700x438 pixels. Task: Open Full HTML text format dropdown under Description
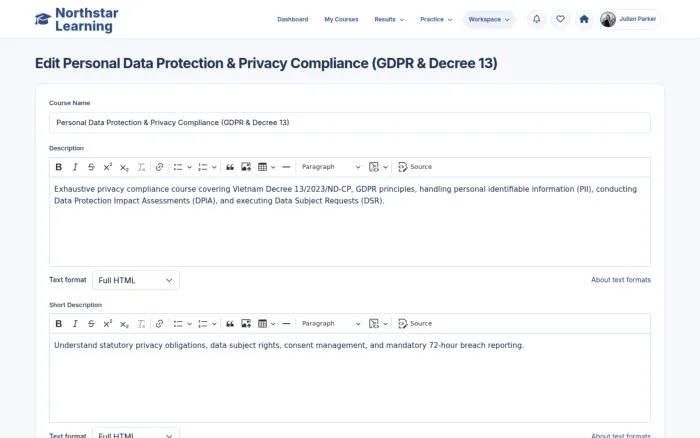[136, 280]
